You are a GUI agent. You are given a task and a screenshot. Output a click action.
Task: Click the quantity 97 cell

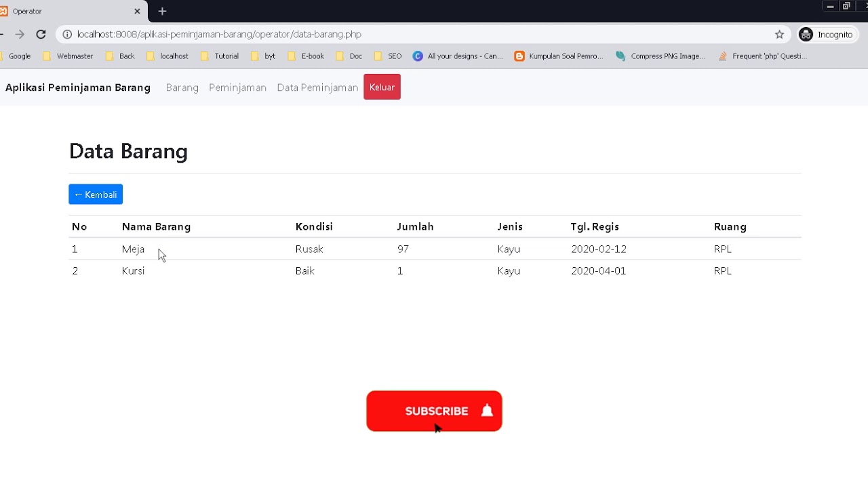click(x=403, y=249)
